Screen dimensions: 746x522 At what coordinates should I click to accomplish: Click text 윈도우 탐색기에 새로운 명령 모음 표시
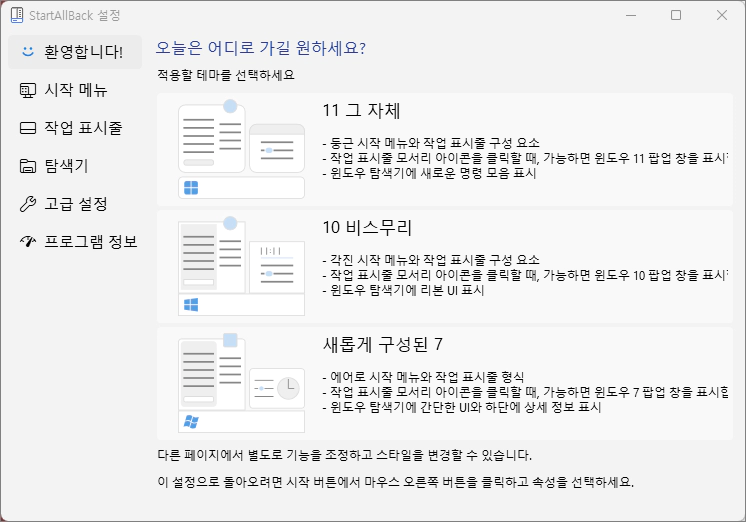click(433, 173)
